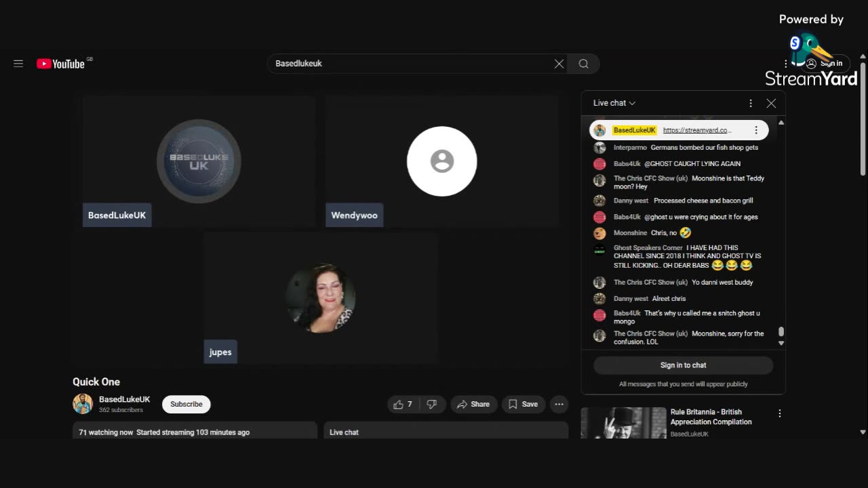Screen dimensions: 868x488
Task: Click BasedLukeUK participant logo in stream
Action: click(199, 161)
